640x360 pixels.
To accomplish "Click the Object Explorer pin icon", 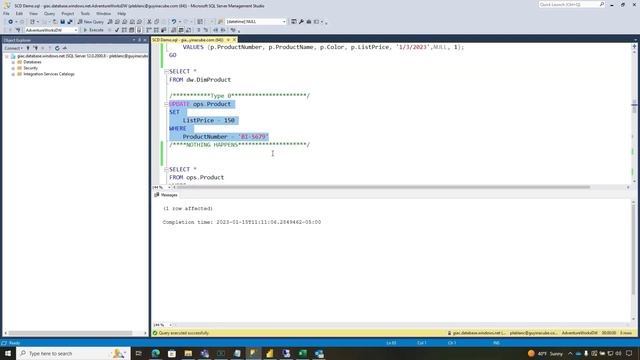I will pyautogui.click(x=139, y=40).
